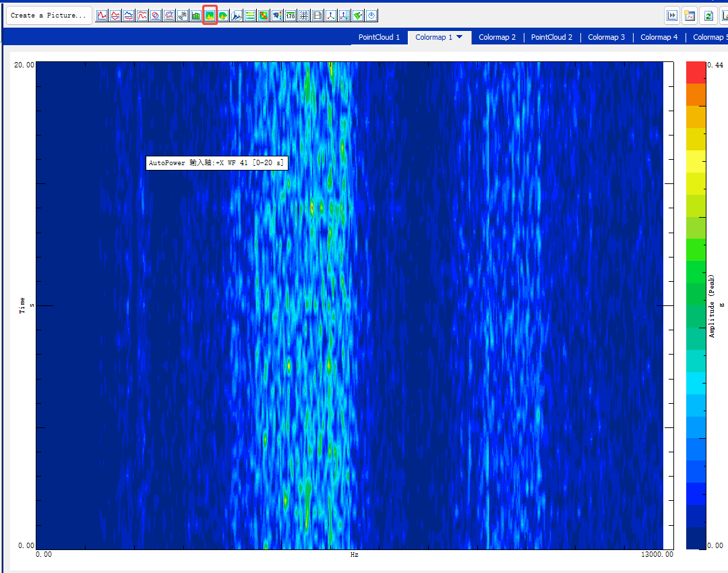The width and height of the screenshot is (728, 573).
Task: Select the green bar chart octave icon
Action: click(x=196, y=16)
